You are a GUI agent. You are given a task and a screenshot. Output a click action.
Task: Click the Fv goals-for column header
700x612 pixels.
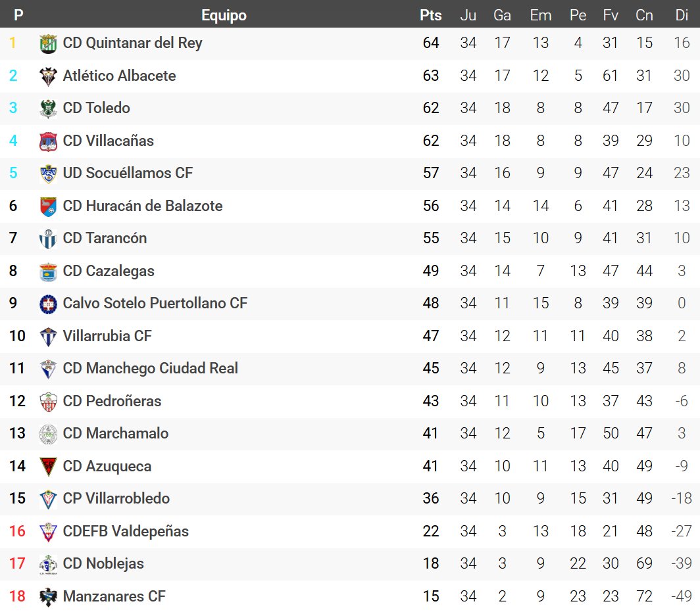(611, 15)
